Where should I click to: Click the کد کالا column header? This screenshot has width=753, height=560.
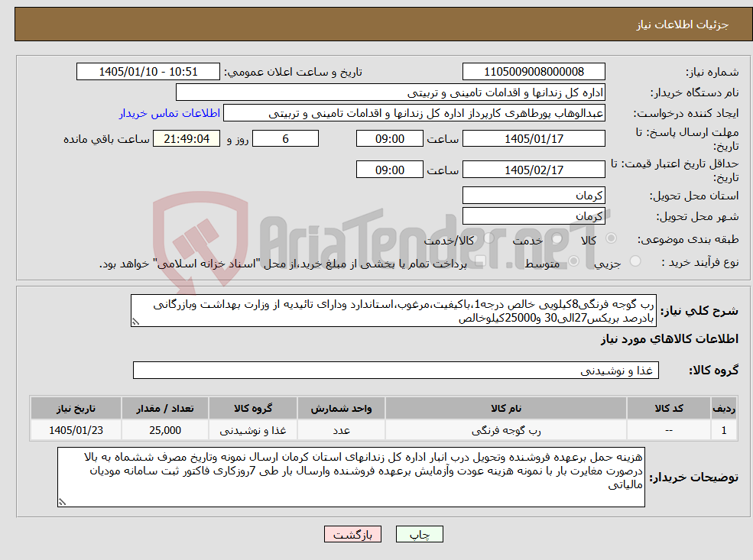click(x=668, y=409)
